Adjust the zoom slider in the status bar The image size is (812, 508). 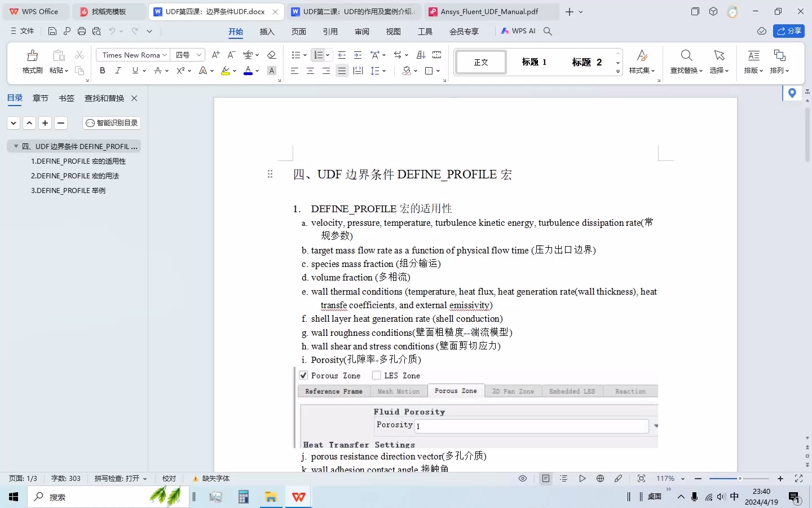739,478
